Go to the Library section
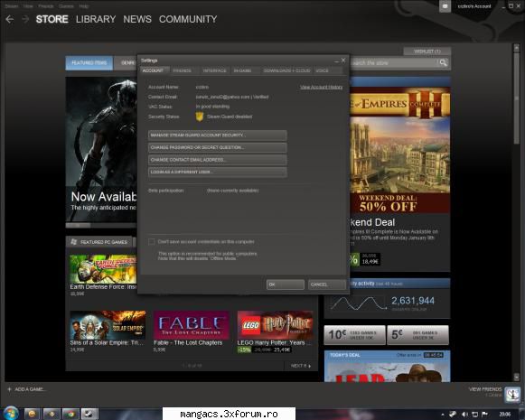 96,19
